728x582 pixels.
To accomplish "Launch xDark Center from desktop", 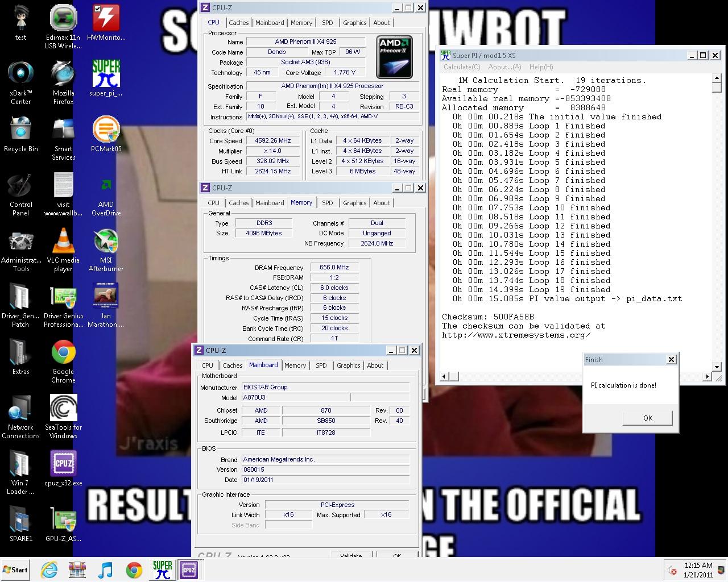I will pos(20,82).
